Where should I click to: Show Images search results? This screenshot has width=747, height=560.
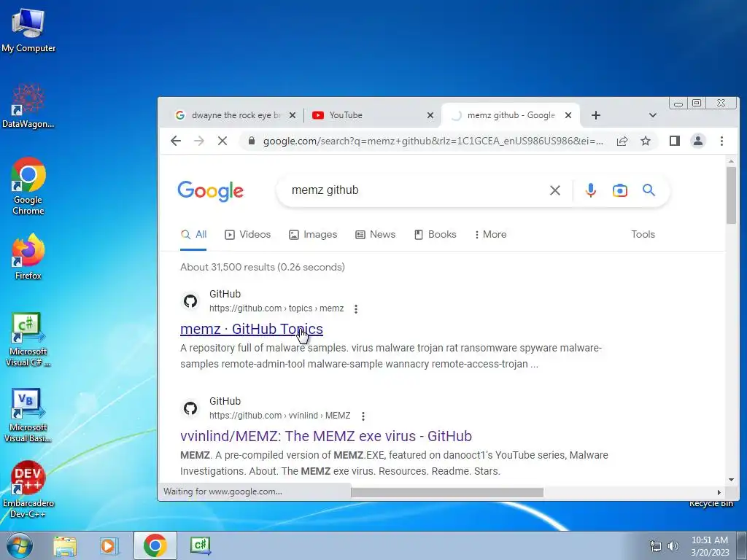pos(313,234)
